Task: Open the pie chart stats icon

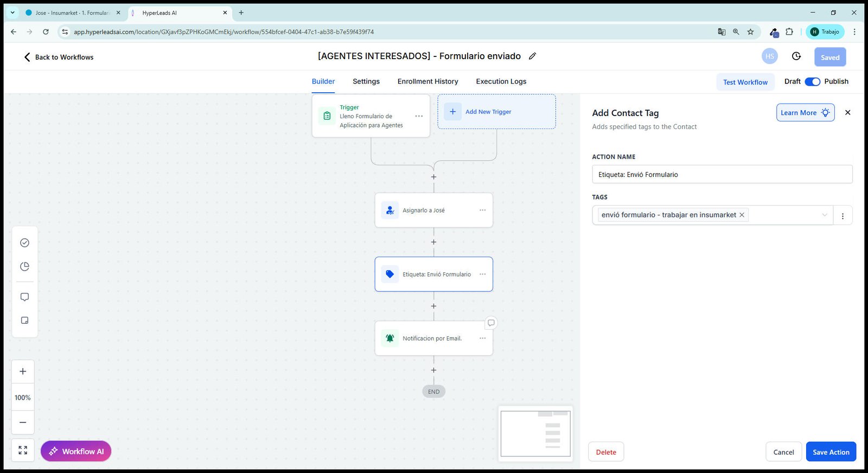Action: pos(24,266)
